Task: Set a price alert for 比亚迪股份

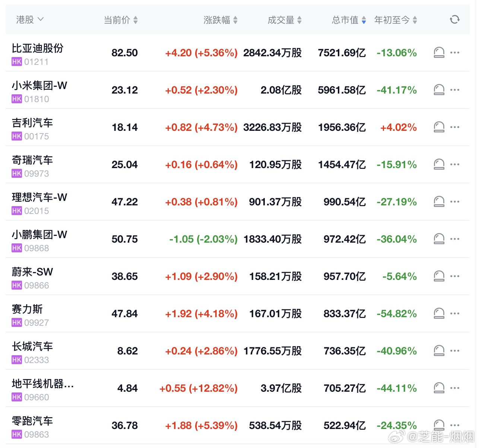Action: coord(439,53)
